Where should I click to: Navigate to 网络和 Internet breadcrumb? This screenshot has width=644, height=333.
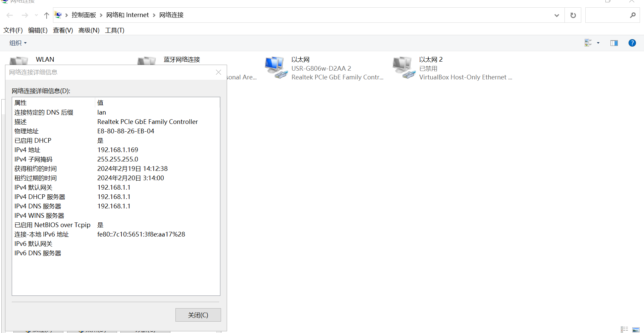127,15
